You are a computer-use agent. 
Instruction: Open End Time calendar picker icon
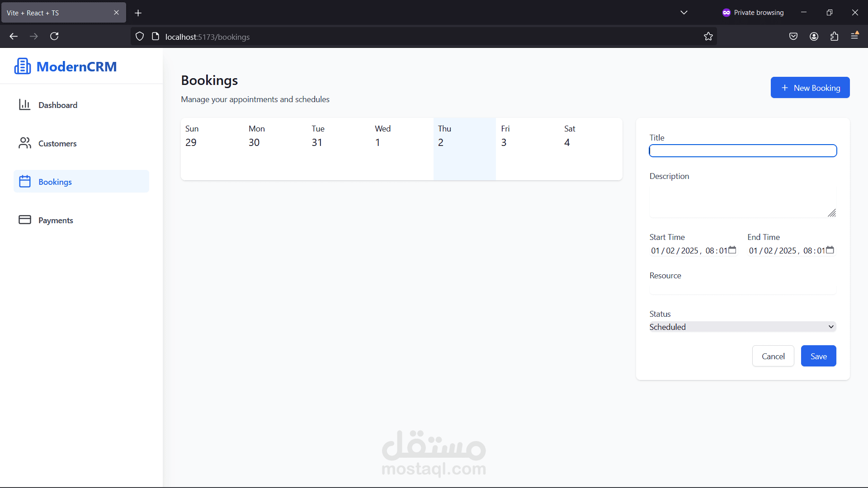pyautogui.click(x=830, y=250)
